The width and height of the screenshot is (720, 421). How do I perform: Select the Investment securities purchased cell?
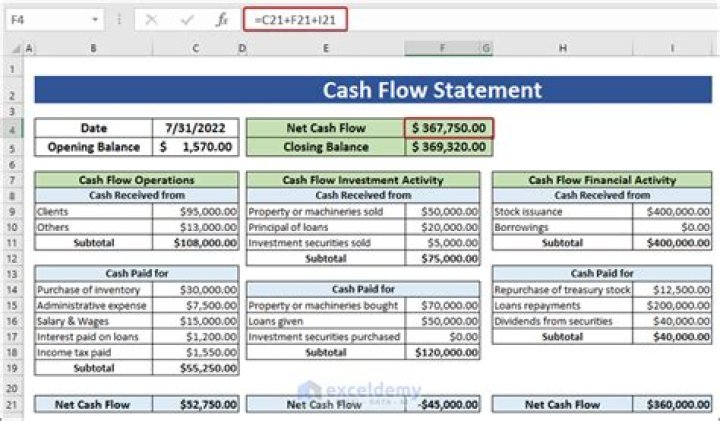(x=326, y=337)
